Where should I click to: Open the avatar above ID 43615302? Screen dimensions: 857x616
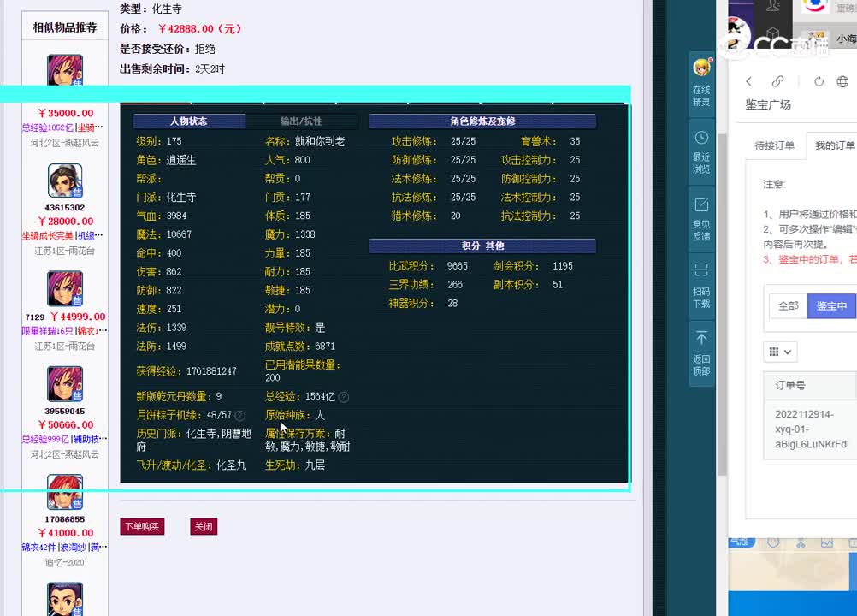pos(65,181)
